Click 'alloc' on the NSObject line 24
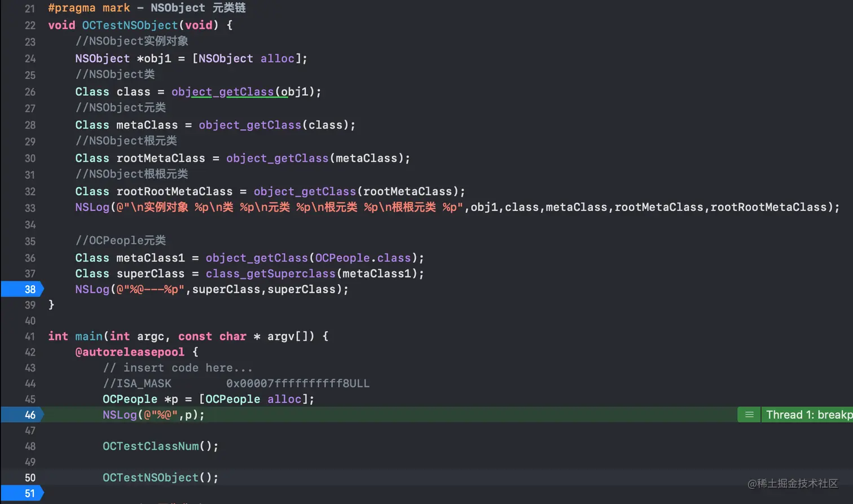Screen dimensions: 853x504 click(278, 59)
